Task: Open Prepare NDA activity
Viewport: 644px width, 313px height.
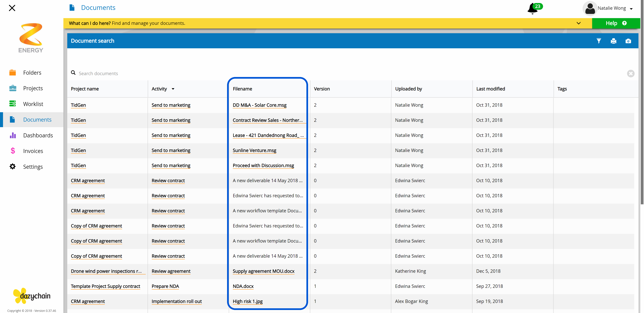Action: 165,286
